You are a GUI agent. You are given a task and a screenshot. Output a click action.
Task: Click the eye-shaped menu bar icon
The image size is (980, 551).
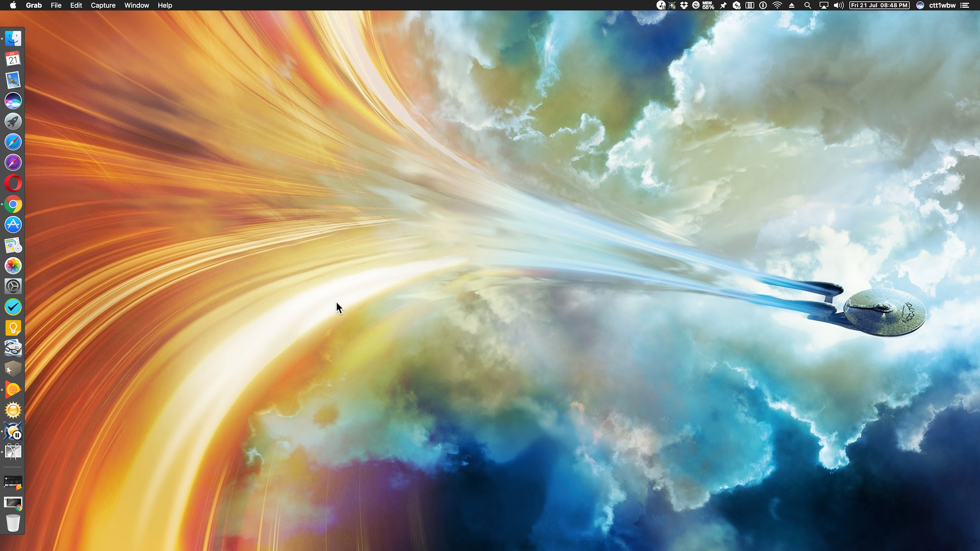pyautogui.click(x=696, y=5)
